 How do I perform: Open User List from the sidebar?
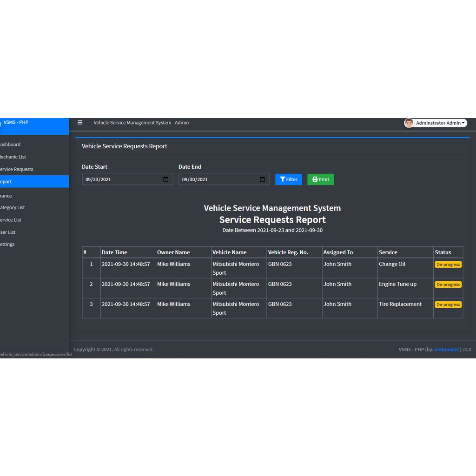[x=8, y=232]
